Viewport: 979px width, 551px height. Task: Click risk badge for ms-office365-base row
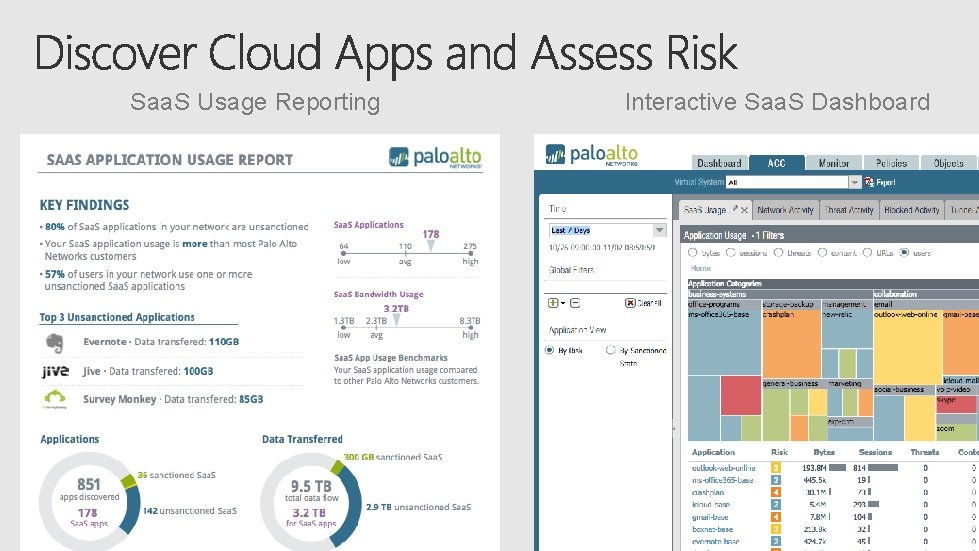(x=775, y=480)
